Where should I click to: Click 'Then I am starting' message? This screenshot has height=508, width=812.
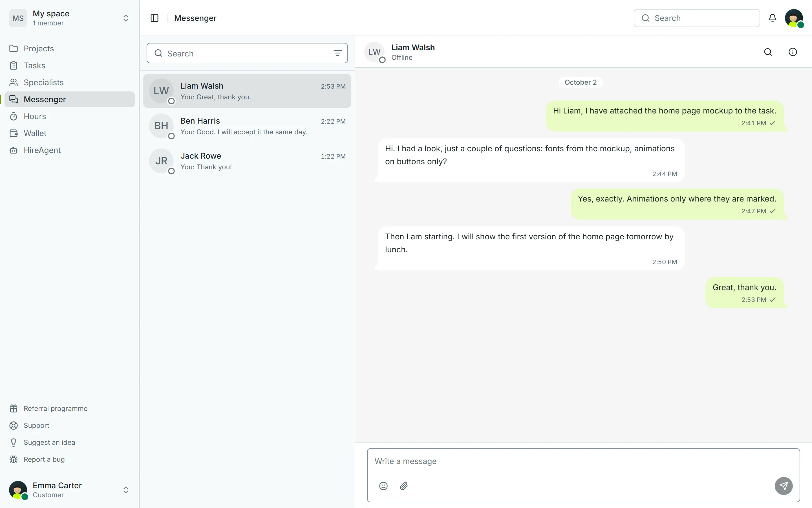[531, 248]
